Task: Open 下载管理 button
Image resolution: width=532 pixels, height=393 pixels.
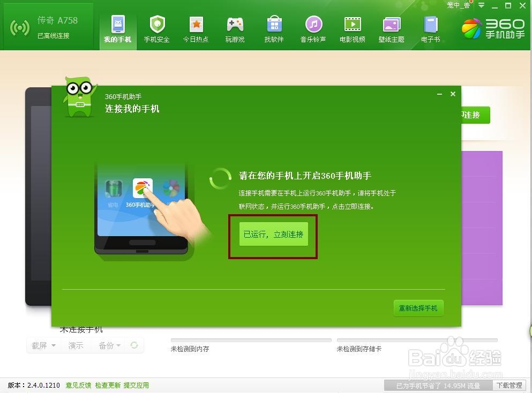Action: 509,385
